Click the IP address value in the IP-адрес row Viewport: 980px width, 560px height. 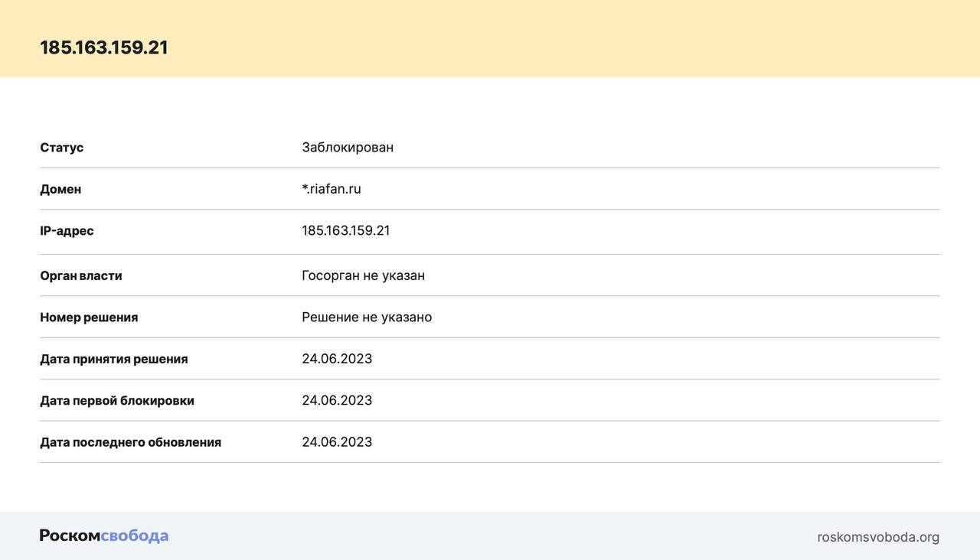click(345, 230)
